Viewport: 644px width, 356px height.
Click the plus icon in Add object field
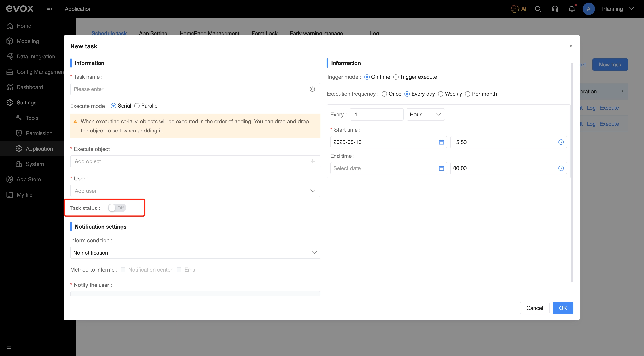pos(312,161)
